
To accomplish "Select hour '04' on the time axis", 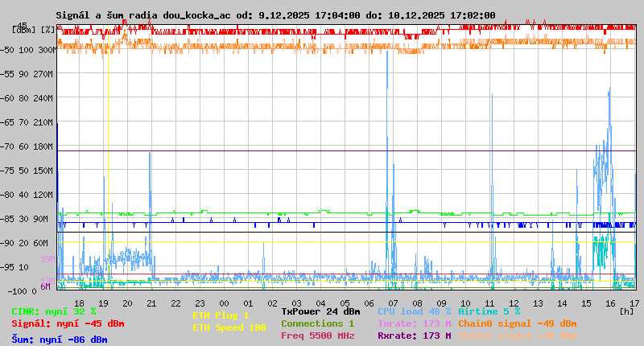I will (x=320, y=303).
